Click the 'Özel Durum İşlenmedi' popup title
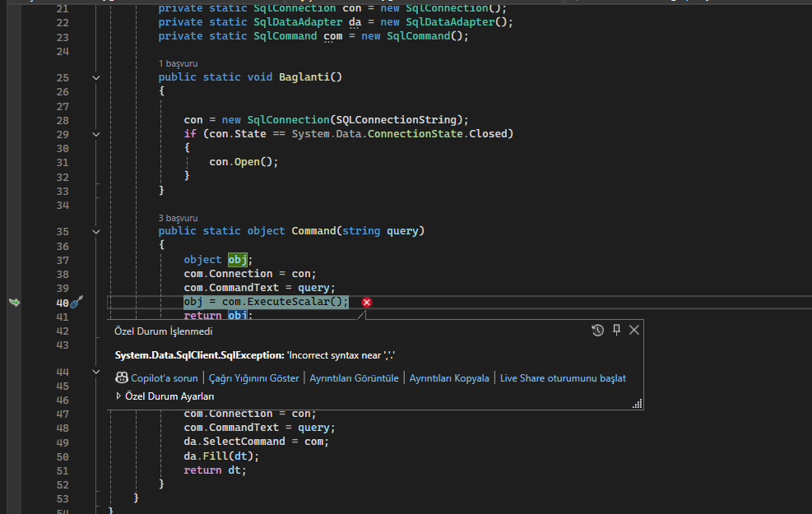Image resolution: width=812 pixels, height=514 pixels. (163, 331)
